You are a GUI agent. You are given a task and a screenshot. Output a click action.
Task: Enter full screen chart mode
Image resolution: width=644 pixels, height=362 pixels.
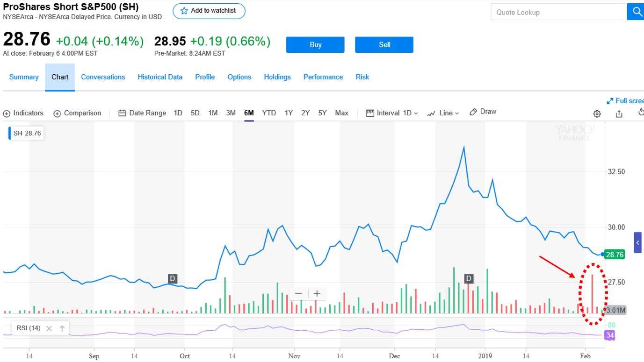(625, 101)
